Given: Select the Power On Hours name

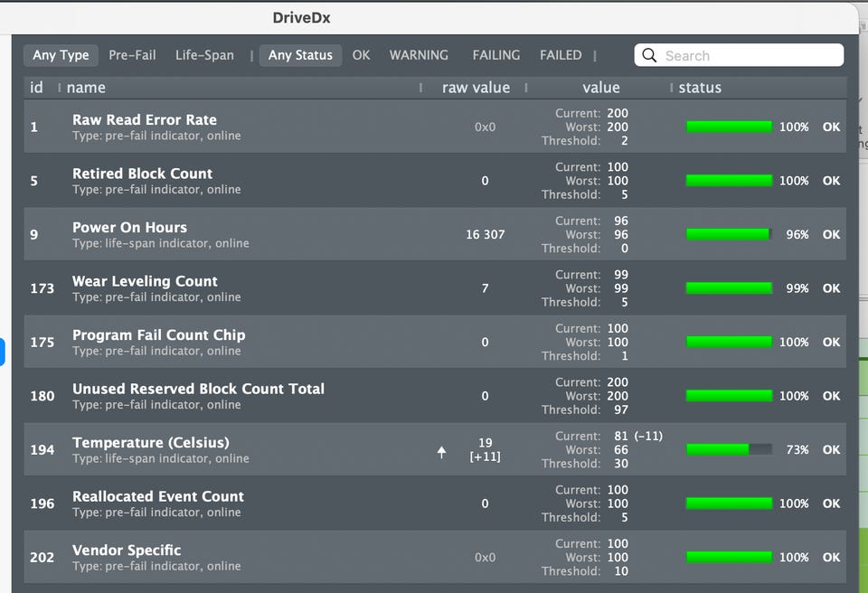Looking at the screenshot, I should (129, 227).
